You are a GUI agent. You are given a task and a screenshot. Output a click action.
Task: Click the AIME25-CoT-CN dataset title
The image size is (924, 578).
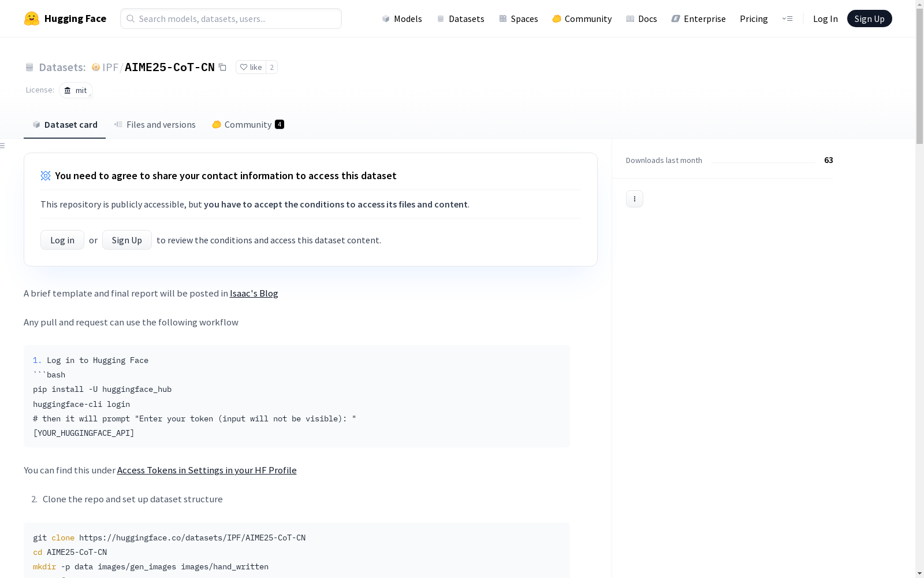pos(170,67)
